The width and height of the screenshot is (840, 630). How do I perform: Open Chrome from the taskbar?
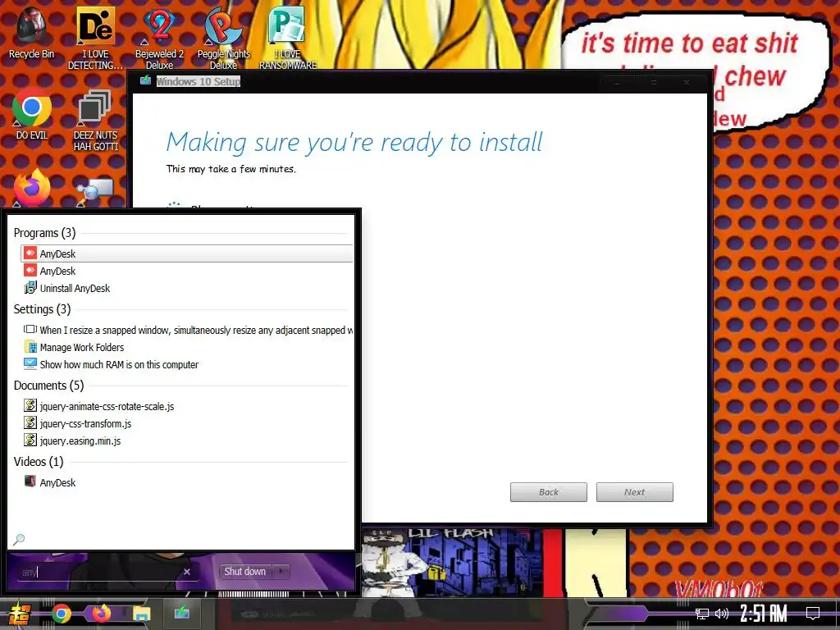[x=61, y=614]
